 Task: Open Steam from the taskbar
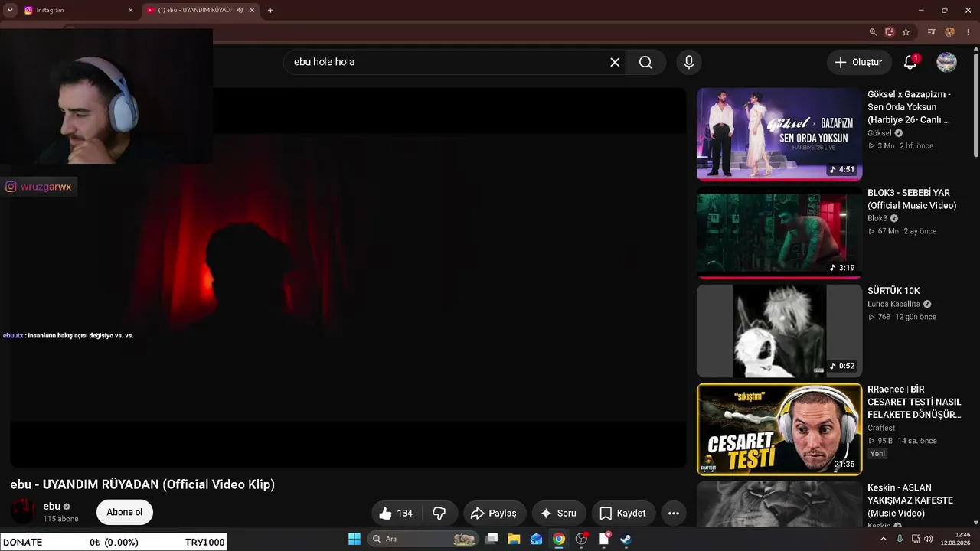[x=626, y=539]
